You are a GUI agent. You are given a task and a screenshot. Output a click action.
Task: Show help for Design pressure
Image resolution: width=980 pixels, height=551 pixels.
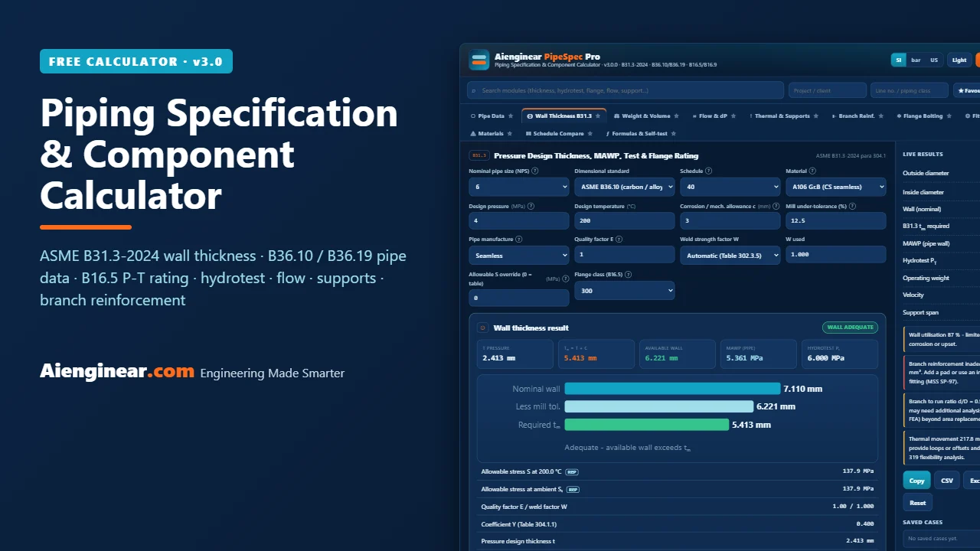(531, 206)
